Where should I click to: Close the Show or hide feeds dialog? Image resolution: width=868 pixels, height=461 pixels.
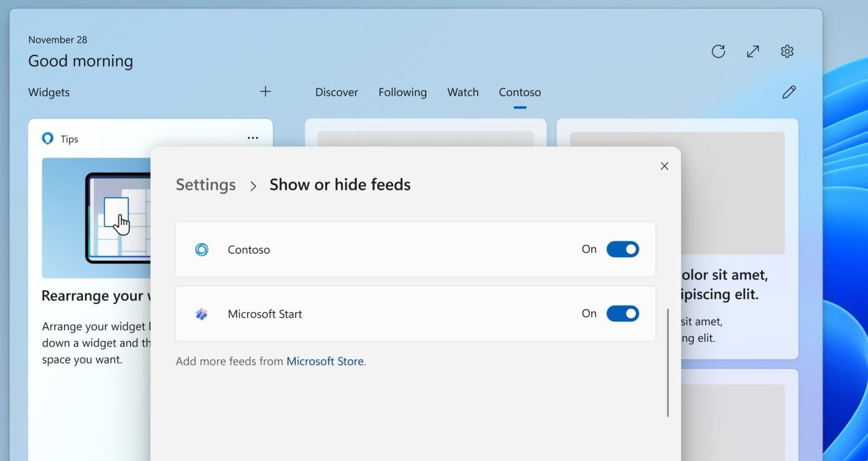[665, 166]
